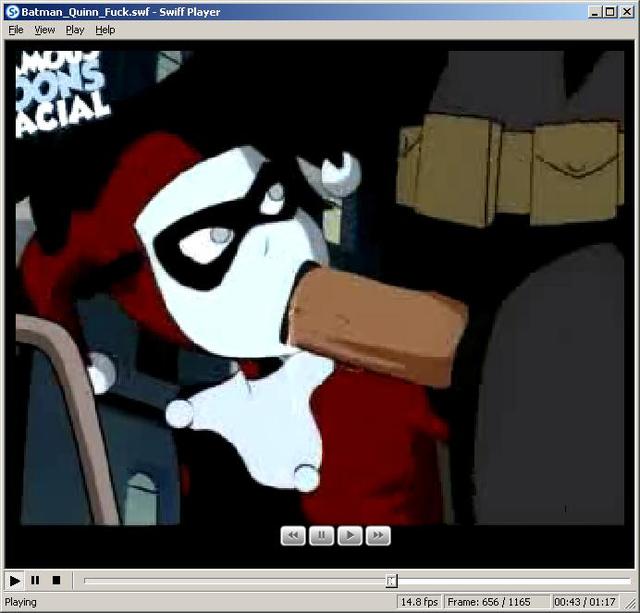Screen dimensions: 640x613
Task: Click the seek slider thumb on the timeline
Action: pyautogui.click(x=391, y=581)
